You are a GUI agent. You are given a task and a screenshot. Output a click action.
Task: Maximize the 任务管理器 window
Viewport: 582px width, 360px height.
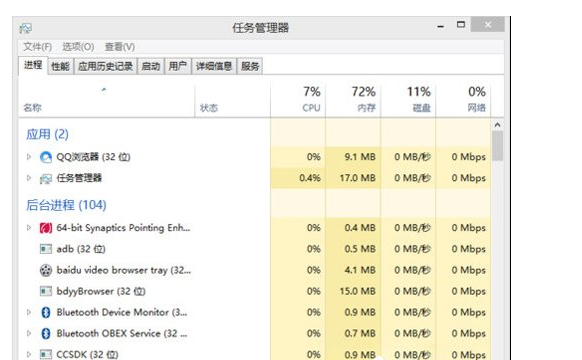(x=461, y=25)
